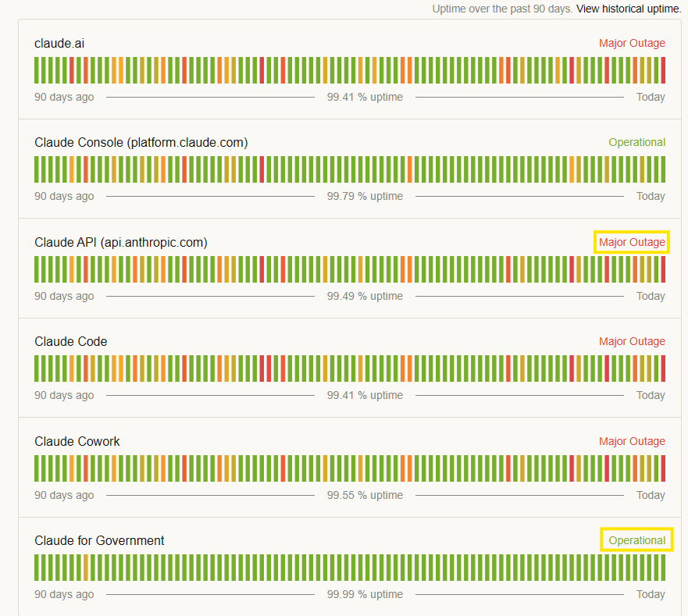Click '90 days ago' label under Claude API
The height and width of the screenshot is (616, 688).
coord(64,296)
